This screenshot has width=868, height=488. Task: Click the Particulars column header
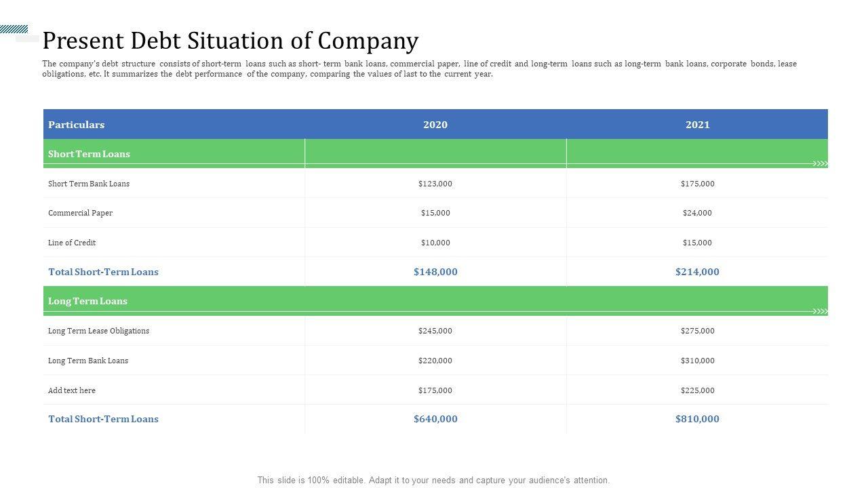coord(76,125)
